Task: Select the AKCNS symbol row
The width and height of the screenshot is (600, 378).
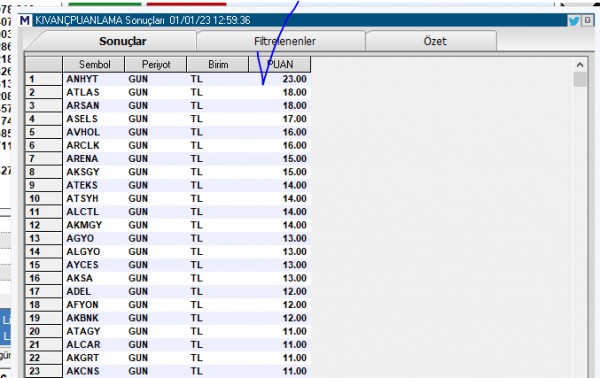Action: pos(168,371)
